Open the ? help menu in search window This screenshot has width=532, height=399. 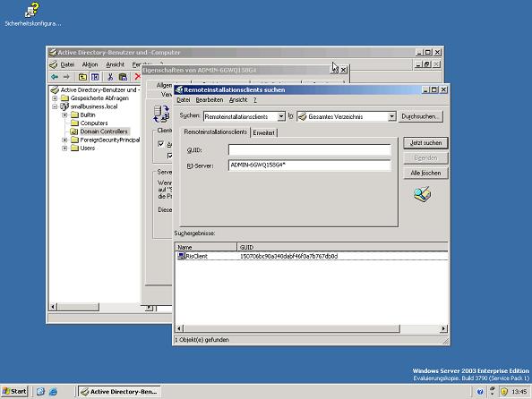[254, 99]
